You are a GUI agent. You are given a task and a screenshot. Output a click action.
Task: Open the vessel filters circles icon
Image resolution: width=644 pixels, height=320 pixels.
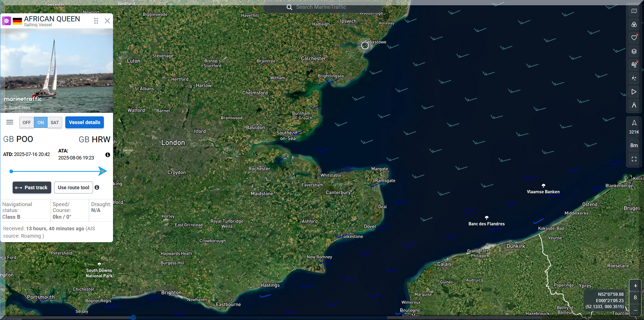pyautogui.click(x=634, y=25)
